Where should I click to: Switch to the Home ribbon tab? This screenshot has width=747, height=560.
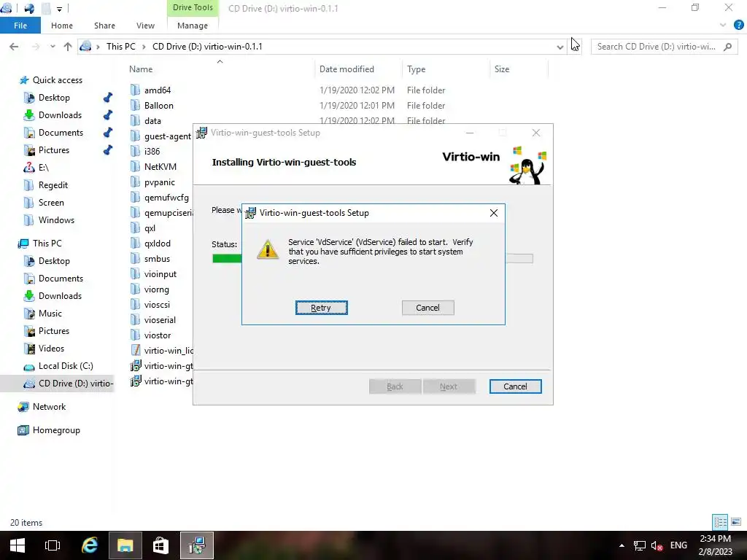(62, 26)
